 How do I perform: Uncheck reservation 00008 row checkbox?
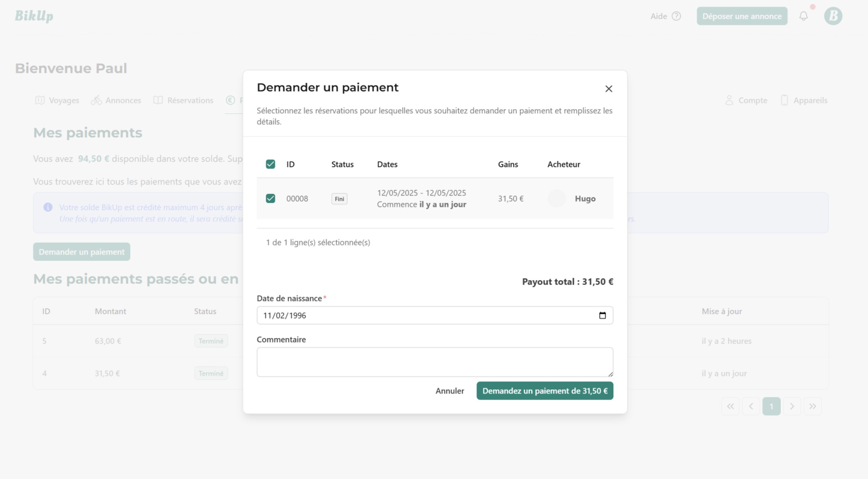coord(270,198)
